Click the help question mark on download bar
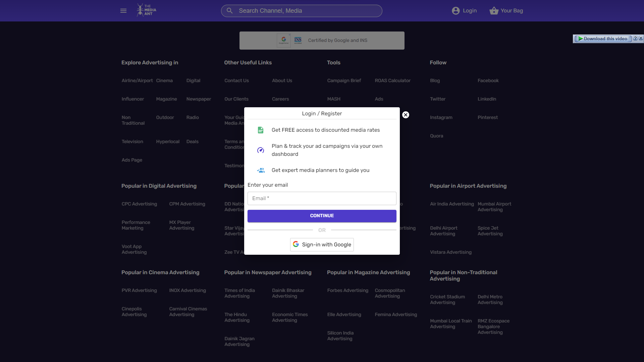The height and width of the screenshot is (362, 644). (635, 39)
